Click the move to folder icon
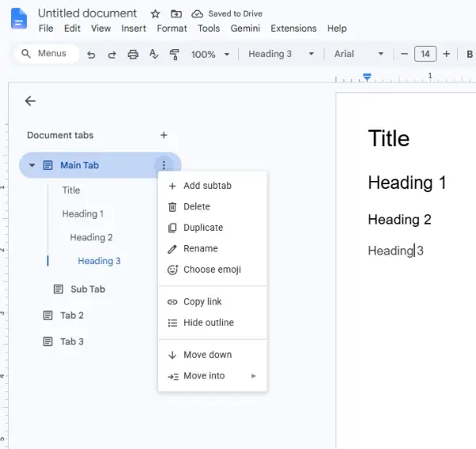Screen dimensions: 476x449 (176, 13)
